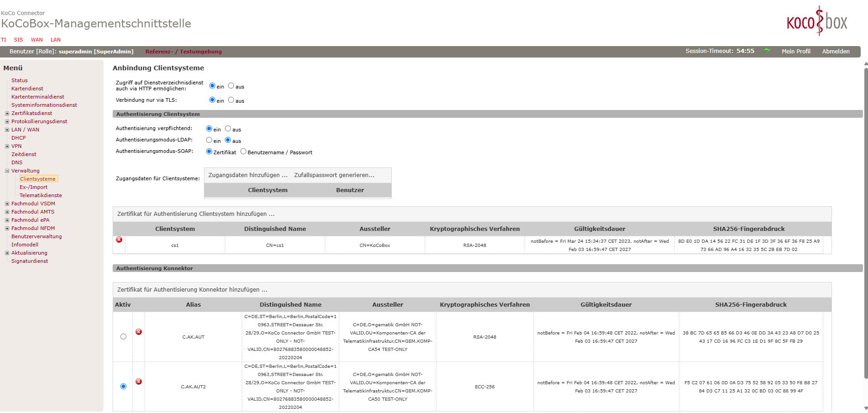Open Benutzerverwaltung in the menu
The image size is (868, 413).
click(x=36, y=236)
